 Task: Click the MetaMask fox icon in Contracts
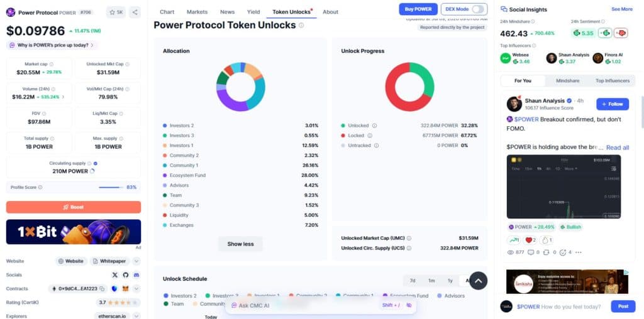pos(126,289)
